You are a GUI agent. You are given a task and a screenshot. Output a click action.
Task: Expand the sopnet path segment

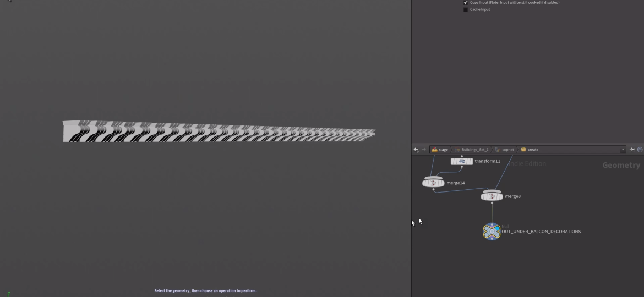click(507, 150)
